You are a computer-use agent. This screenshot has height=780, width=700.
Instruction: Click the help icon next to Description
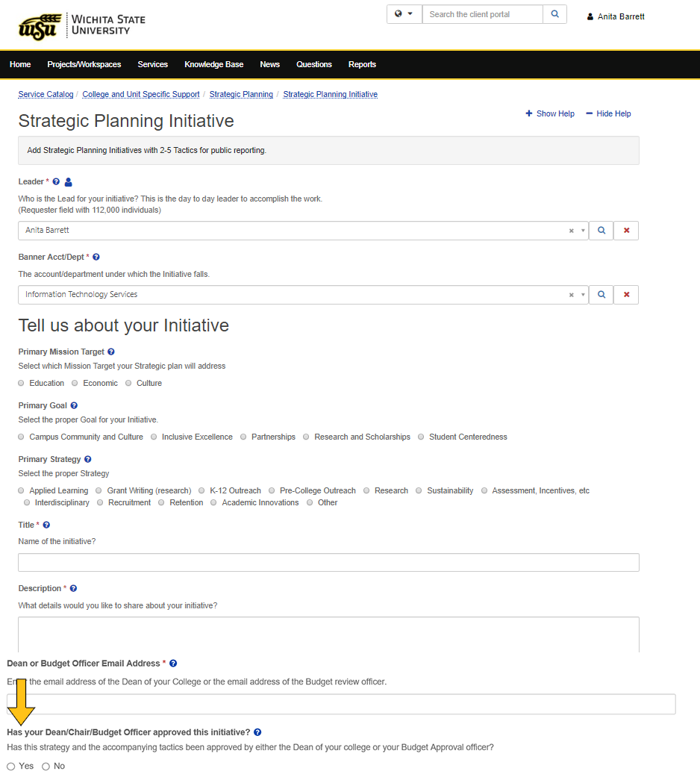[74, 588]
